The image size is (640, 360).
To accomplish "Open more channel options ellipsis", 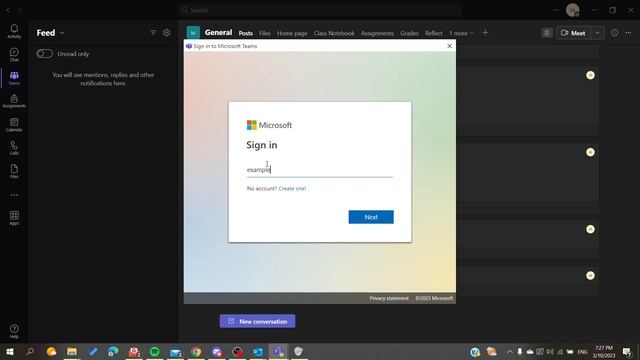I will coord(628,33).
